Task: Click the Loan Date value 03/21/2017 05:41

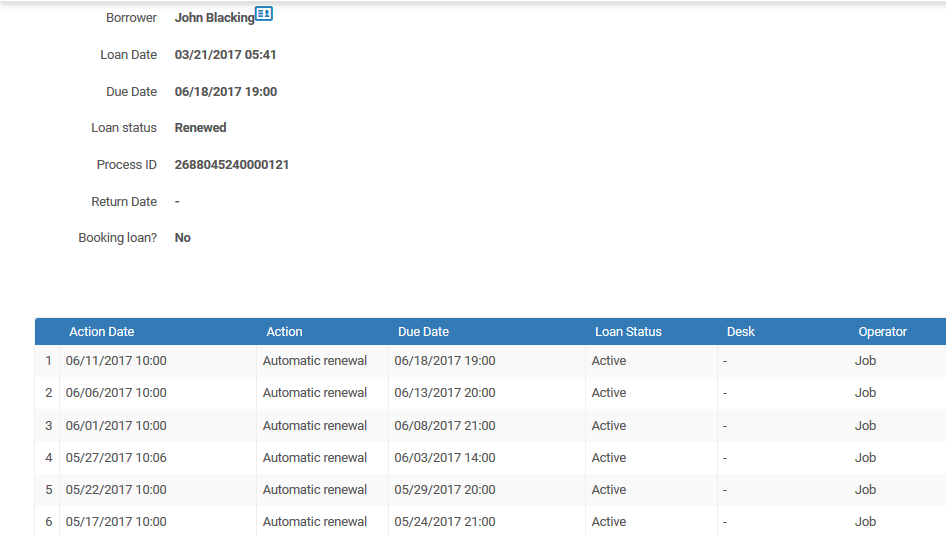Action: tap(225, 55)
